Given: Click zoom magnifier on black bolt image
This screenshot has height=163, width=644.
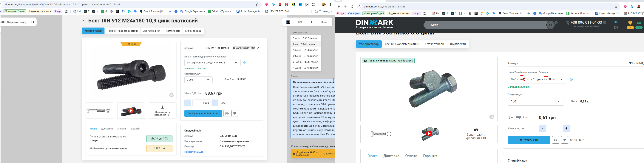Looking at the screenshot, I should click(171, 95).
